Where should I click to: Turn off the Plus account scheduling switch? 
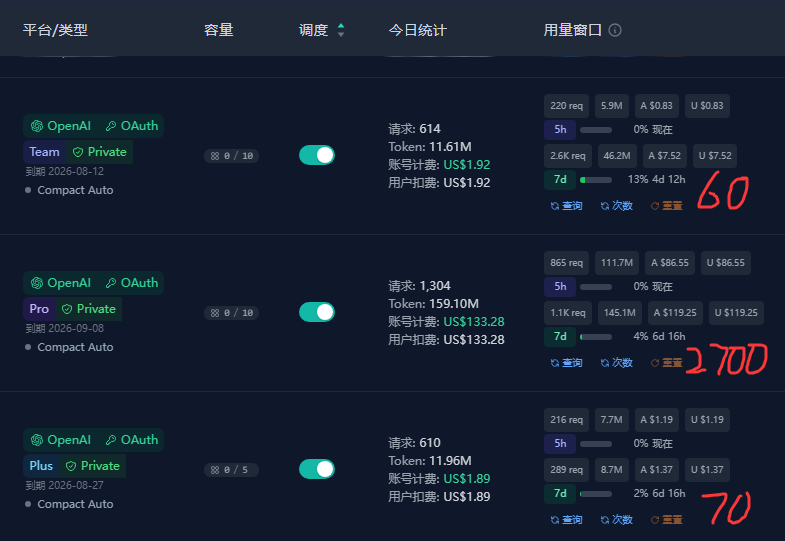click(317, 469)
